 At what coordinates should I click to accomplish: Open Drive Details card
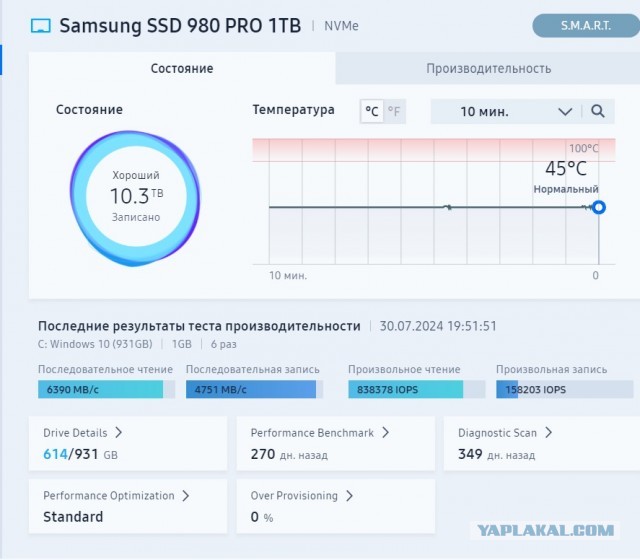coord(128,443)
